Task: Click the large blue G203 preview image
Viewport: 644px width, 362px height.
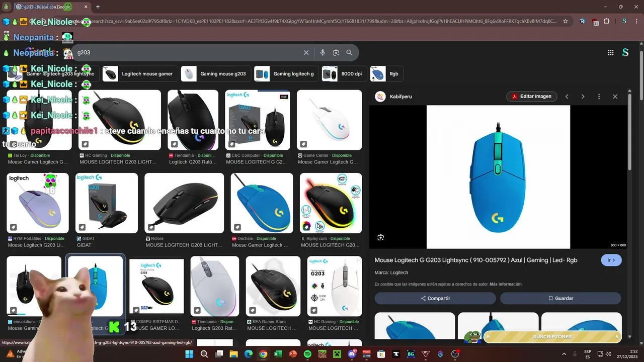Action: (x=498, y=177)
